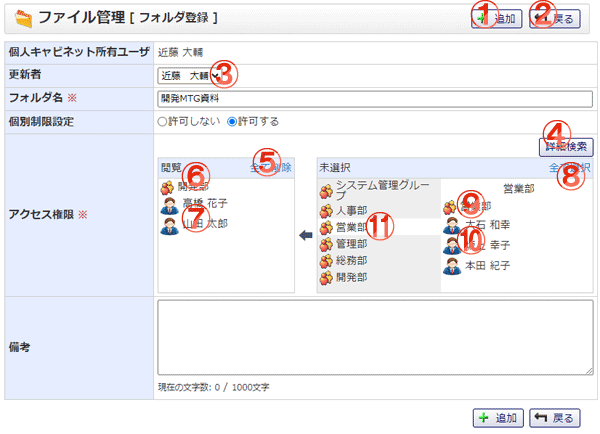Screen dimensions: 600x434
Task: Select 山田 太郎 user icon in 閲覧 list
Action: [x=170, y=226]
